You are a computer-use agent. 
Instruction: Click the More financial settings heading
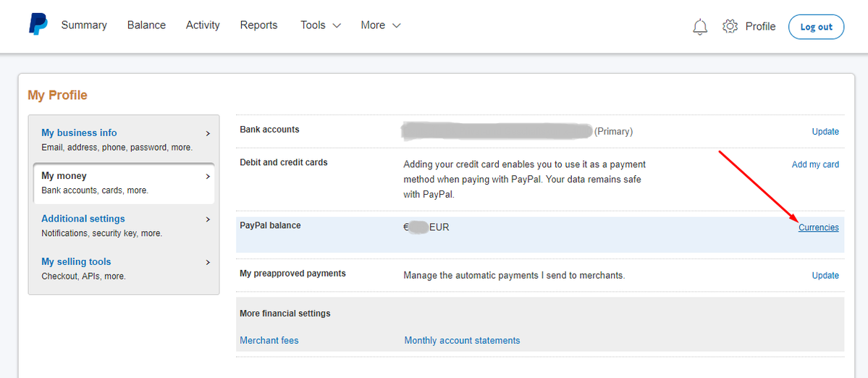pos(285,314)
